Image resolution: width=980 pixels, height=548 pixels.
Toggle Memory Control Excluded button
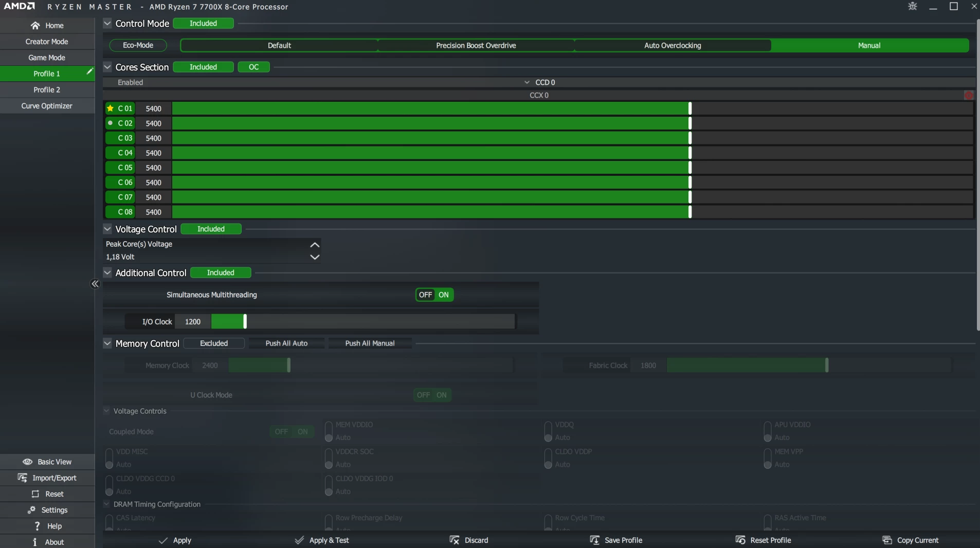[214, 343]
